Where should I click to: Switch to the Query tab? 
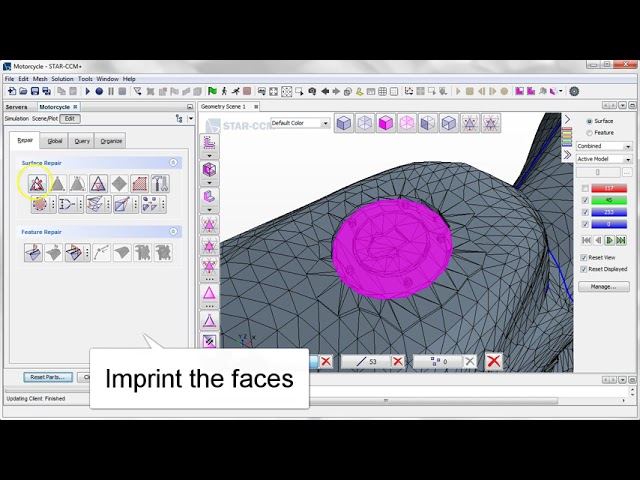click(82, 141)
